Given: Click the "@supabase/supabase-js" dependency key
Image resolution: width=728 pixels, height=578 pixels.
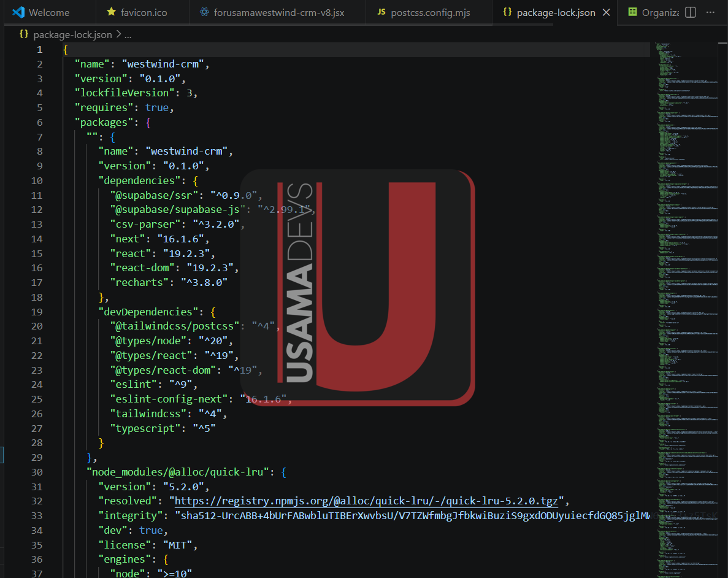Looking at the screenshot, I should point(177,210).
